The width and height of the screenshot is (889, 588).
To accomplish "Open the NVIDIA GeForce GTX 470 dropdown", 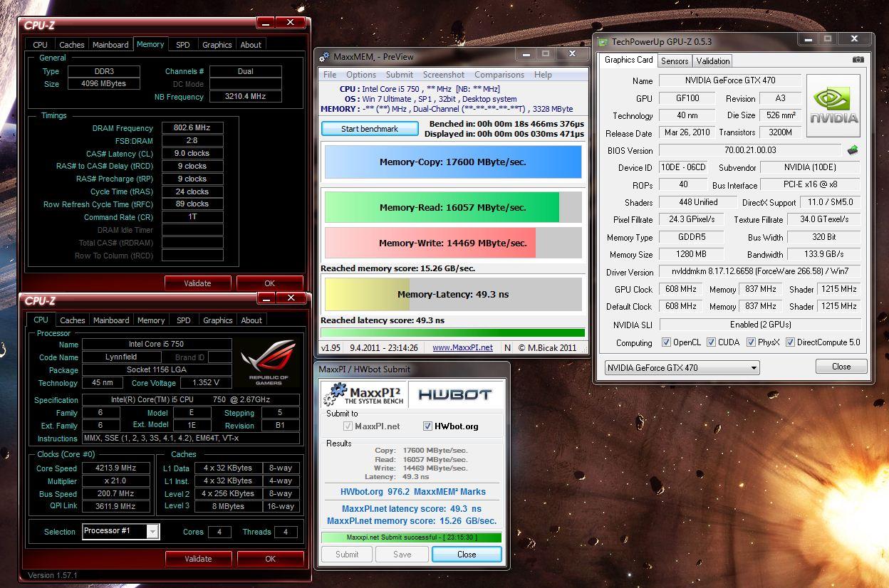I will [x=682, y=368].
